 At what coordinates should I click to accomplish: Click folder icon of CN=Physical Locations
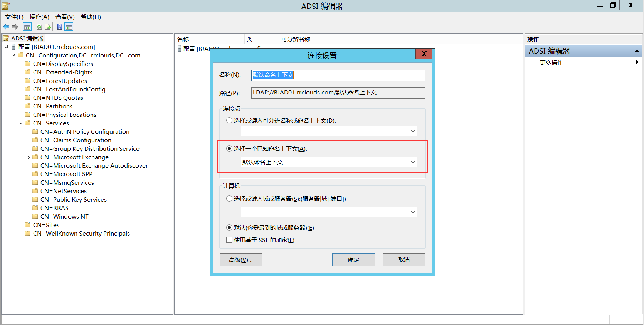coord(28,115)
